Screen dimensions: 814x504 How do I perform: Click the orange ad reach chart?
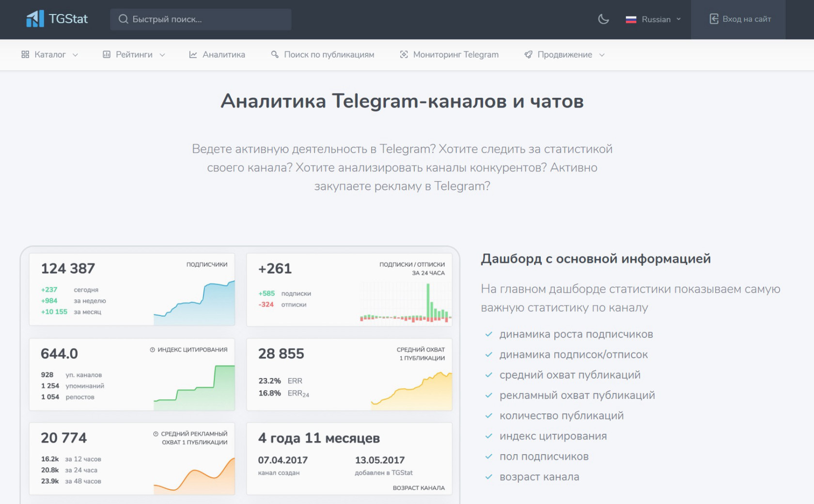[x=194, y=476]
